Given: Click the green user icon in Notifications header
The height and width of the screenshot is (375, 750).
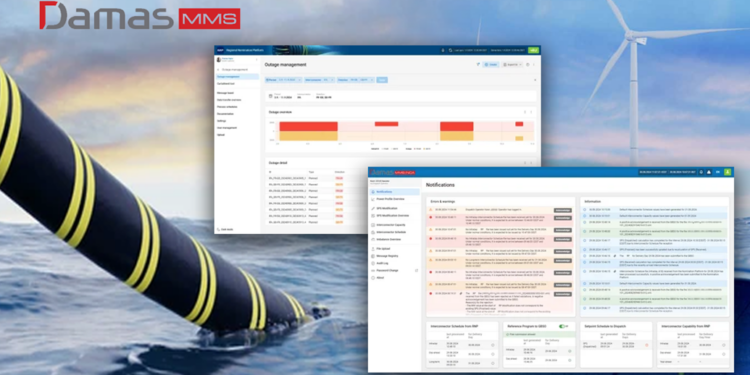Looking at the screenshot, I should [728, 172].
